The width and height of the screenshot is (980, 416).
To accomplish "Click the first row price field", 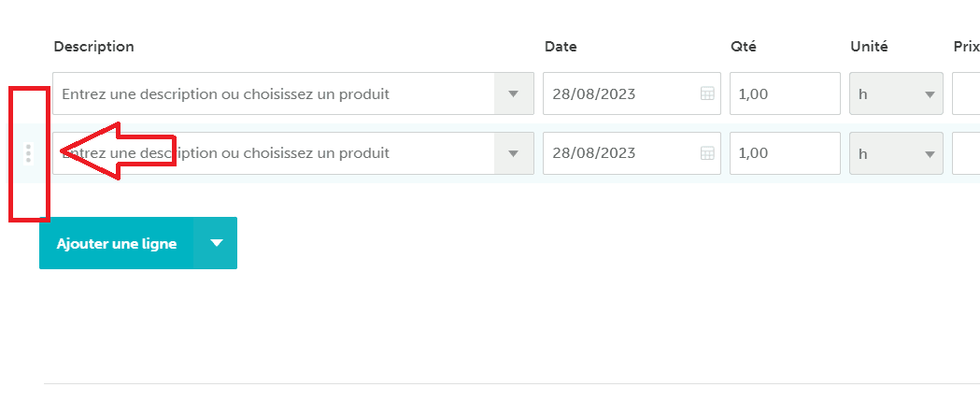I will click(966, 93).
